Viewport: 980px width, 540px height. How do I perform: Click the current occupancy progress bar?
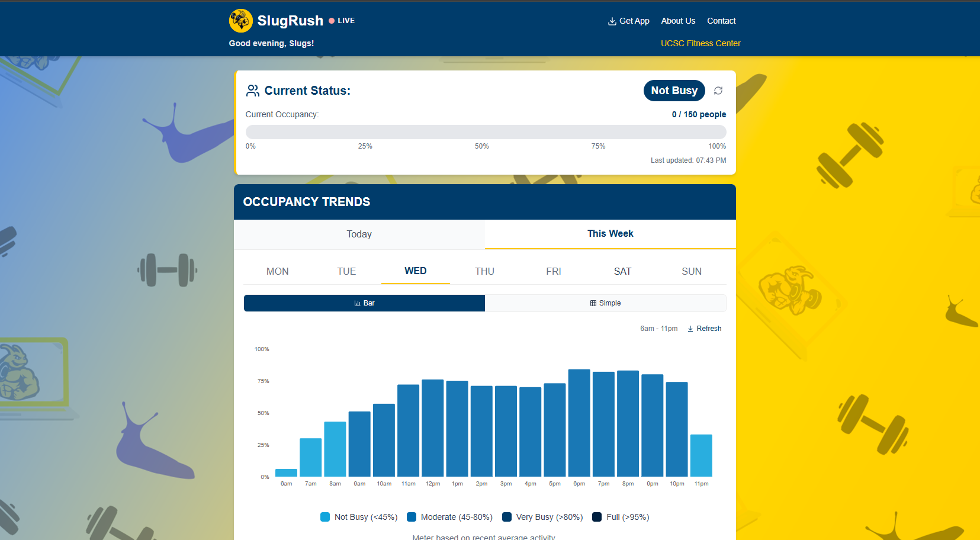pos(486,132)
